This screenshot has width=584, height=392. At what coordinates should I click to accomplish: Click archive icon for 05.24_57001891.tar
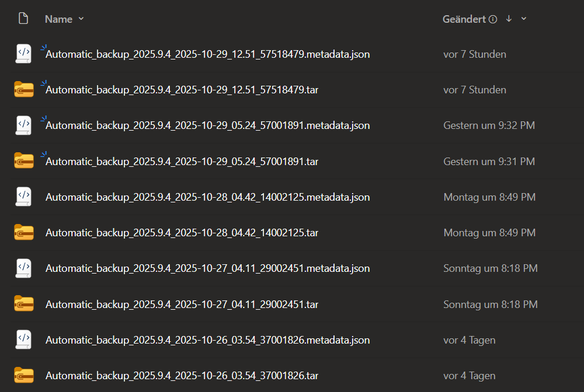point(23,161)
